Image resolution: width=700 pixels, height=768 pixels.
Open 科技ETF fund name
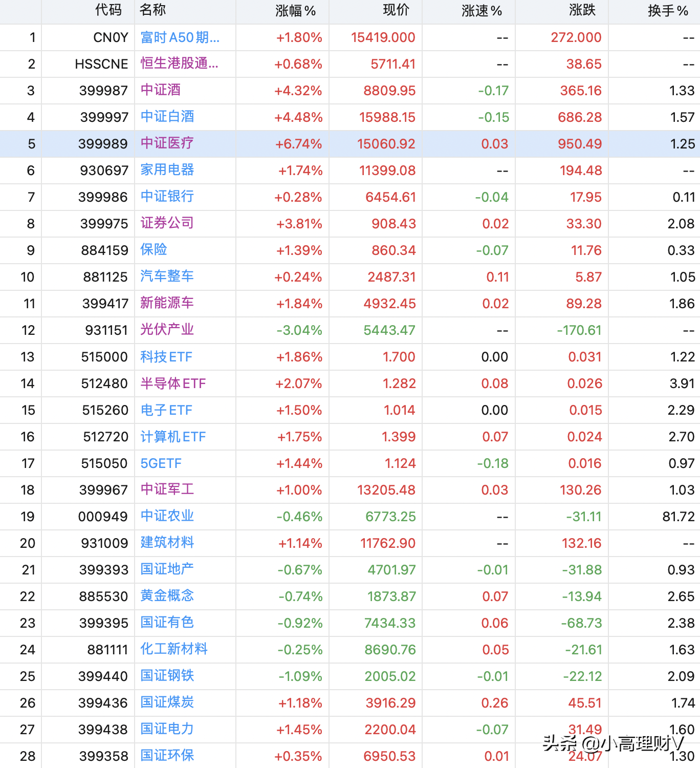point(166,357)
